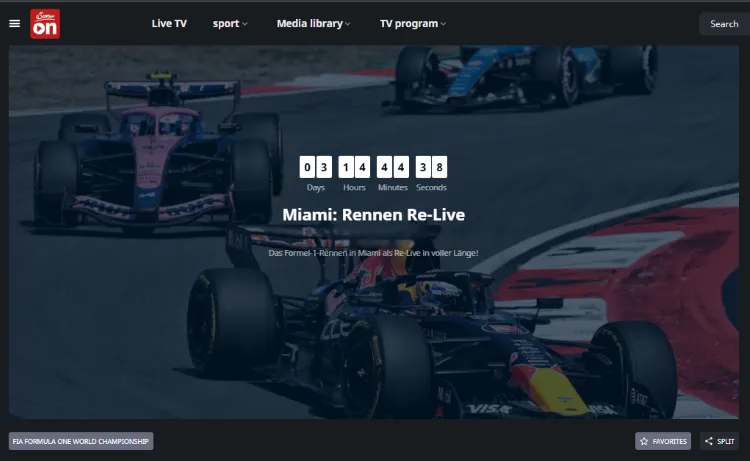Click the FIA Formula One World Championship tag
Screen dimensions: 750x461
81,441
